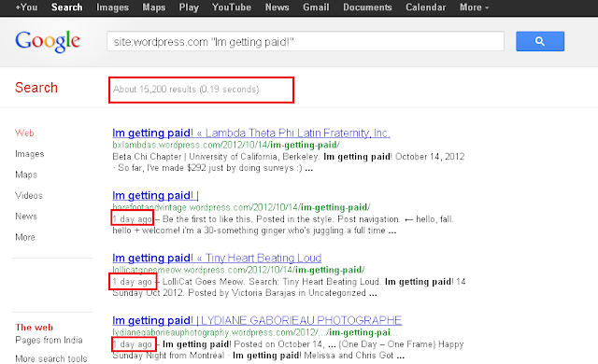Open the LYDIANE GABORIEAU PHOTOGRAPHE result
Screen dimensions: 598x364
(257, 320)
